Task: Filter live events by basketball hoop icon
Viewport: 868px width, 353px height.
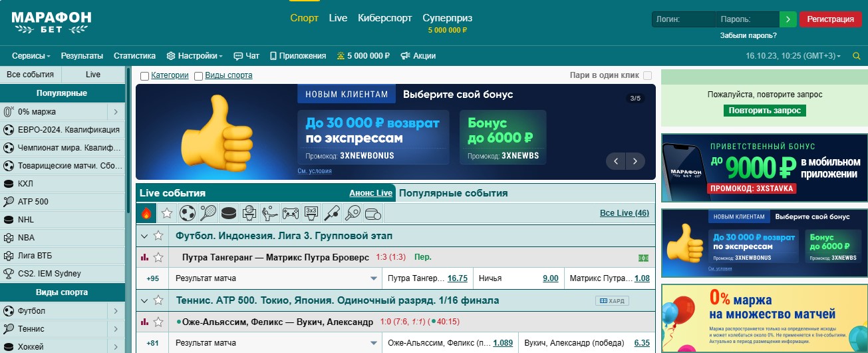Action: (249, 213)
